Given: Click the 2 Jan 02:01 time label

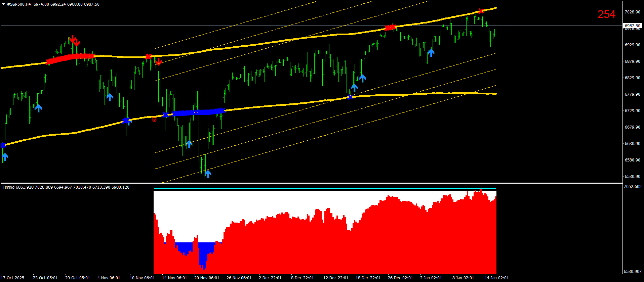Looking at the screenshot, I should 431,278.
